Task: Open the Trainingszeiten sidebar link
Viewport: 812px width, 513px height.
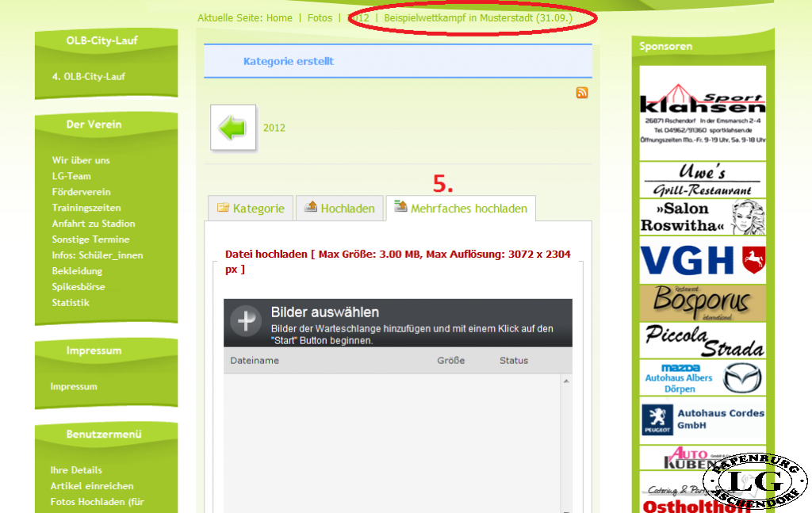Action: [86, 208]
